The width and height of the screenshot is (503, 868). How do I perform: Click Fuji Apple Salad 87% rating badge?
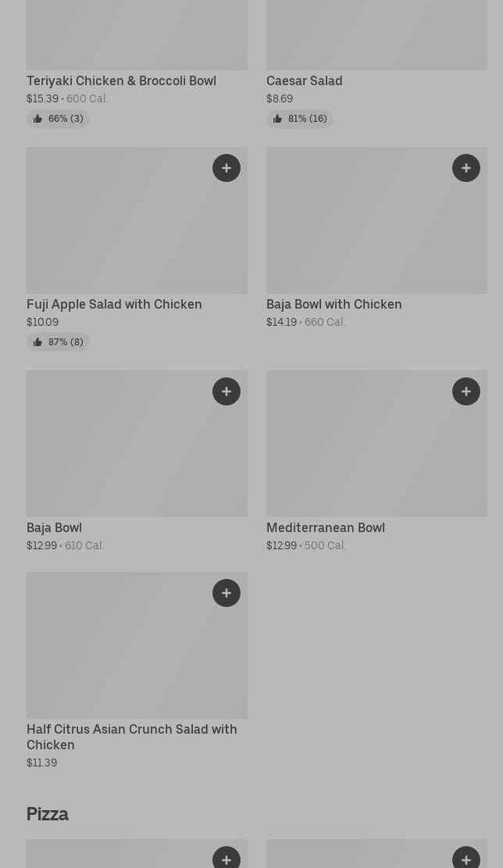click(59, 342)
